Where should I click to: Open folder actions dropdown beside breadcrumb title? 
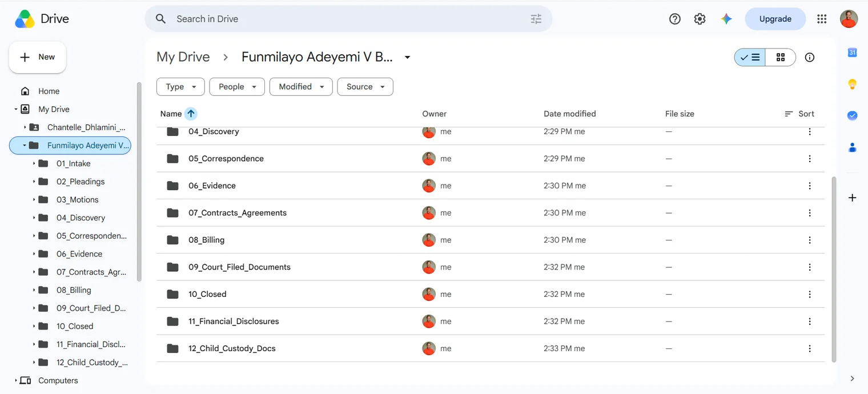(407, 57)
